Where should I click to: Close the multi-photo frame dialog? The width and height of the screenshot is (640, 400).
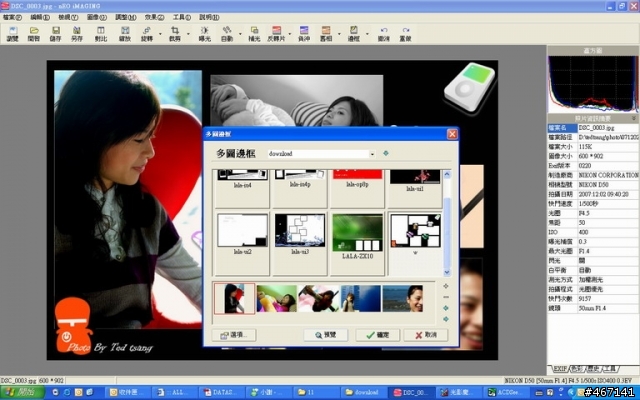point(452,134)
